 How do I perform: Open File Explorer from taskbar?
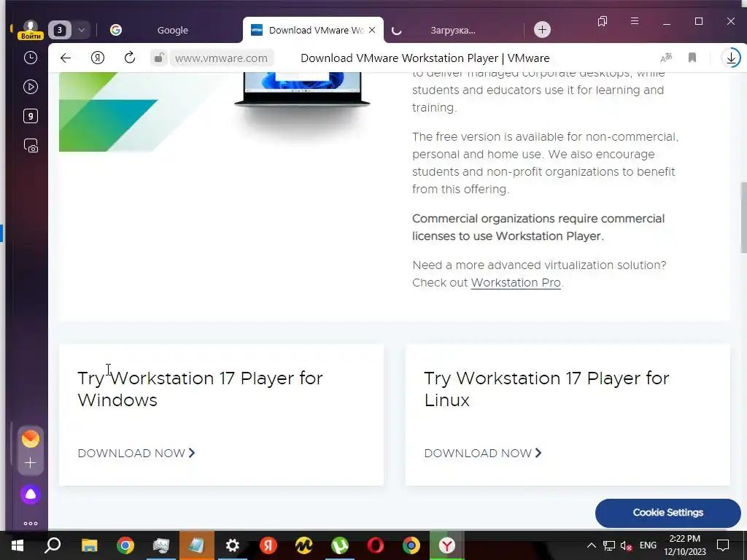[x=89, y=545]
